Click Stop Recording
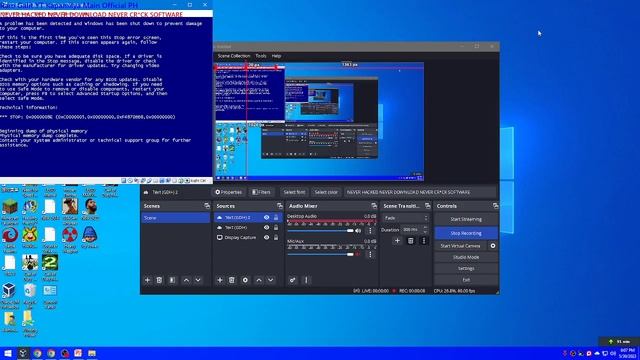The width and height of the screenshot is (640, 360). pos(466,233)
